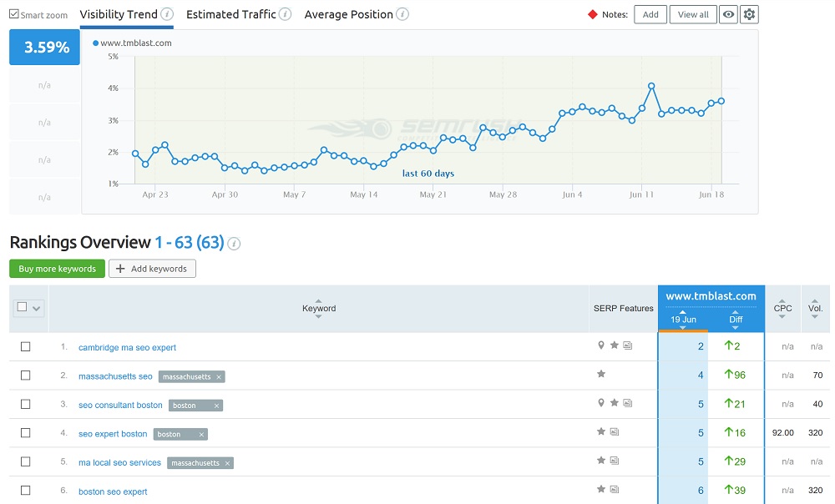Open massachusetts seo keyword link
Image resolution: width=835 pixels, height=504 pixels.
(x=115, y=376)
